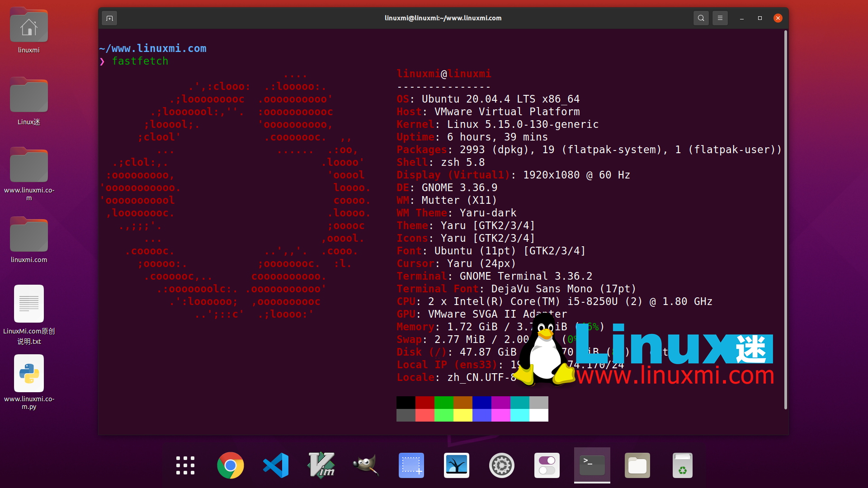Click the Terminal Font DejaVu Sans Mono line

tap(517, 289)
